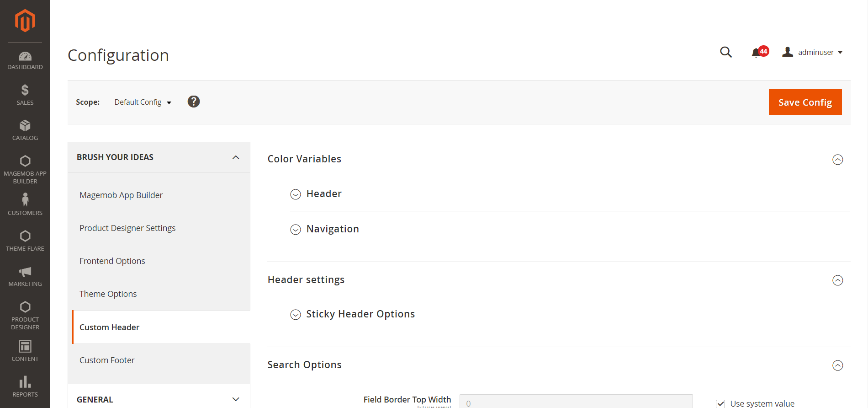
Task: Open the Default Config scope dropdown
Action: click(143, 102)
